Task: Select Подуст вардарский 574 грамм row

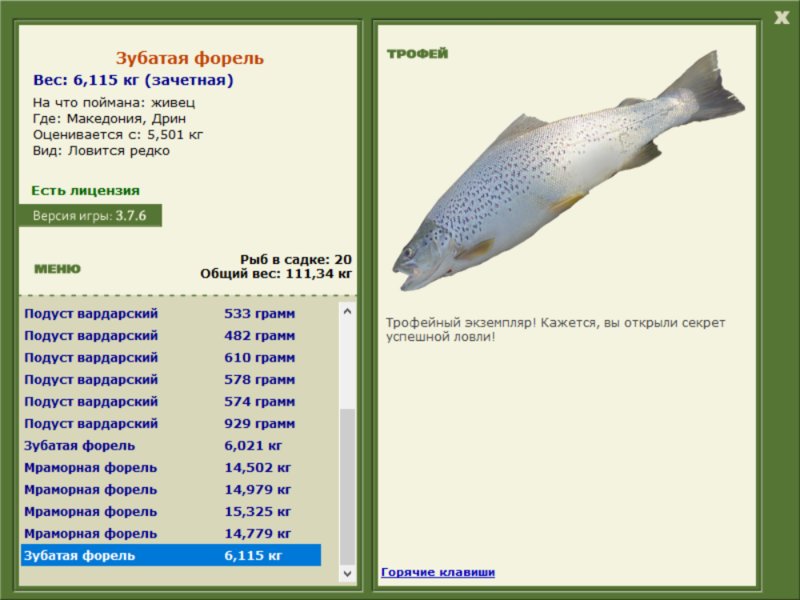Action: click(x=171, y=401)
